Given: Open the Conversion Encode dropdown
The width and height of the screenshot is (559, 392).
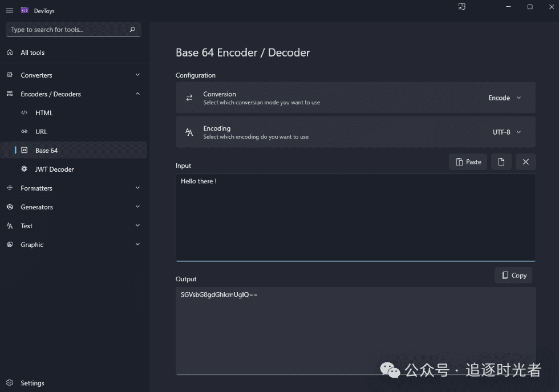Looking at the screenshot, I should (x=504, y=98).
